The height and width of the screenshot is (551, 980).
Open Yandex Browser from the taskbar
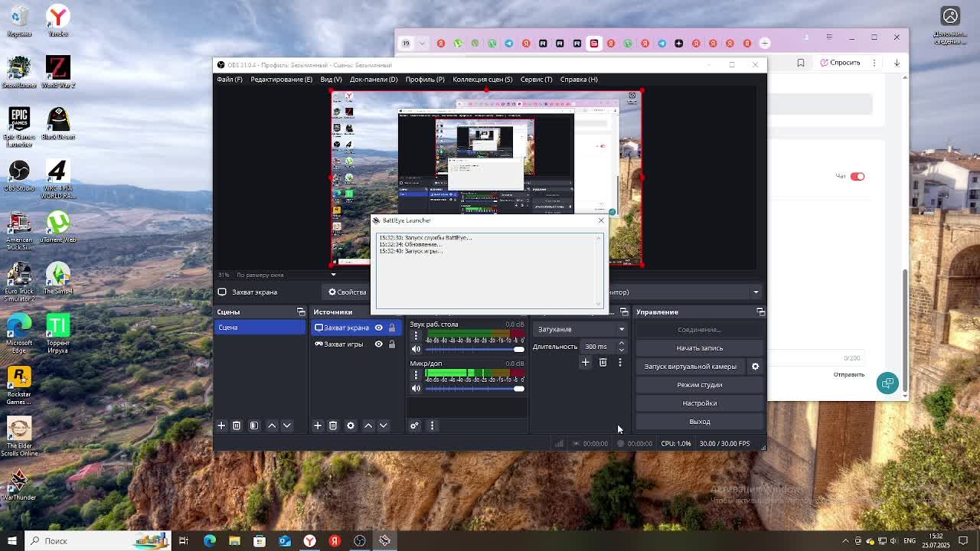pos(309,541)
